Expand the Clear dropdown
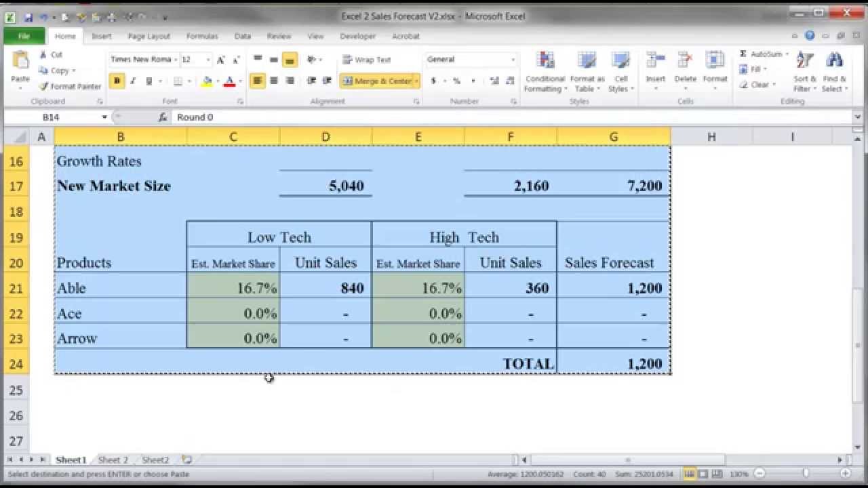The width and height of the screenshot is (868, 488). click(774, 85)
